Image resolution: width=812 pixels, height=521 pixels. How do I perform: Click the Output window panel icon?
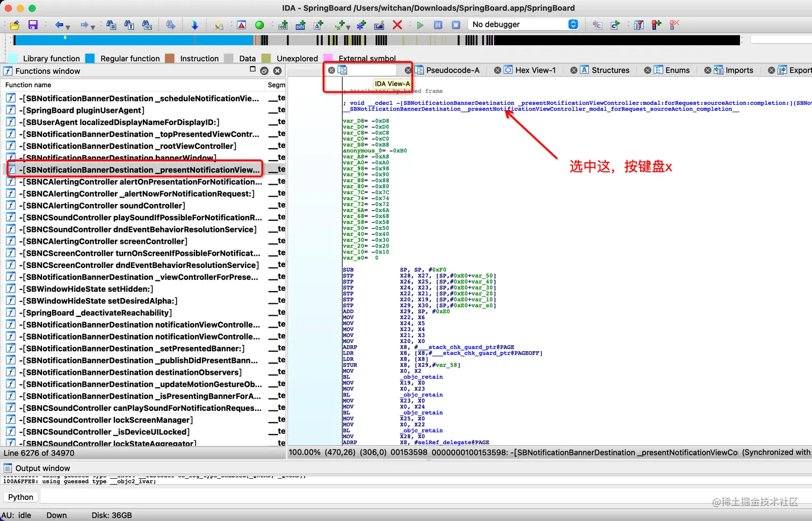tap(8, 468)
